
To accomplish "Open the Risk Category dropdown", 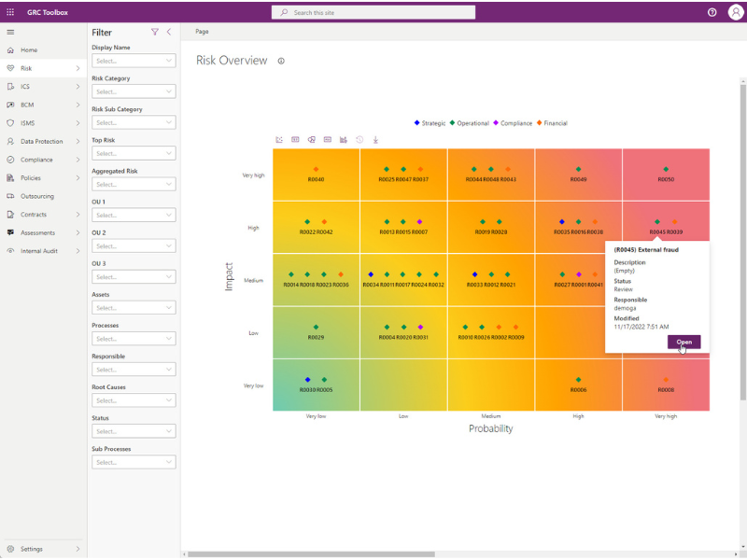I will click(134, 91).
